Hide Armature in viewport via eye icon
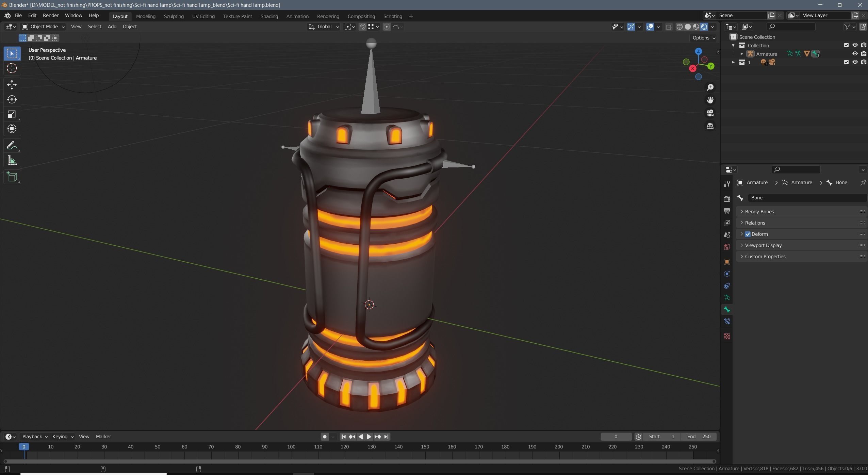 coord(855,53)
